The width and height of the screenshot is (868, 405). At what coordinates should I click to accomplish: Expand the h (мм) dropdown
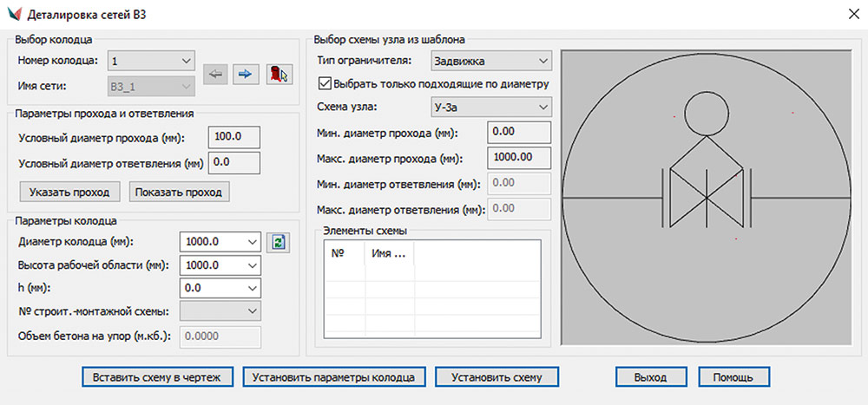(253, 287)
